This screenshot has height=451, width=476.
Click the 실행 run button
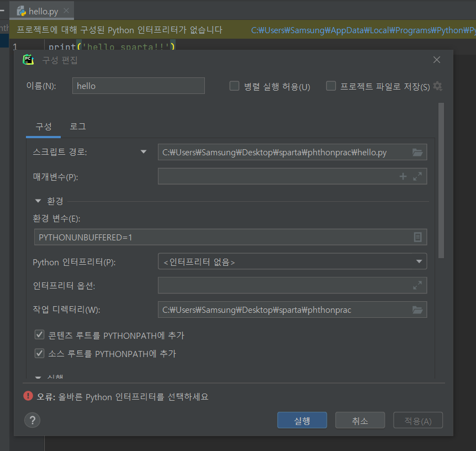tap(302, 420)
